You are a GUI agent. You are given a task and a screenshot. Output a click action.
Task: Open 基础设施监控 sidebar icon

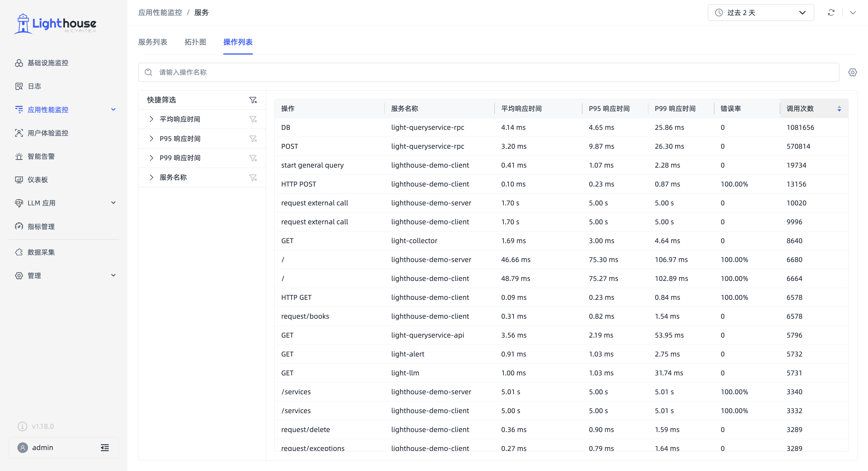point(19,63)
